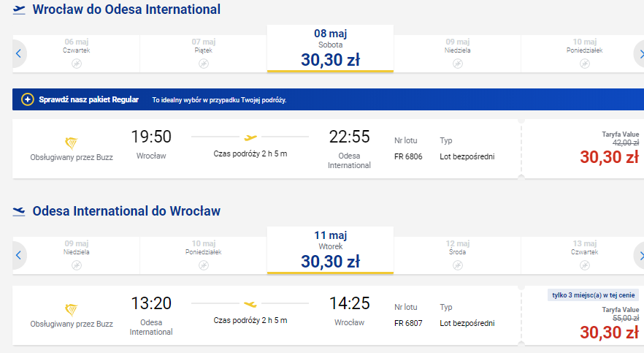The height and width of the screenshot is (353, 644).
Task: Click the no-flight icon under 06 maj
Action: [77, 64]
